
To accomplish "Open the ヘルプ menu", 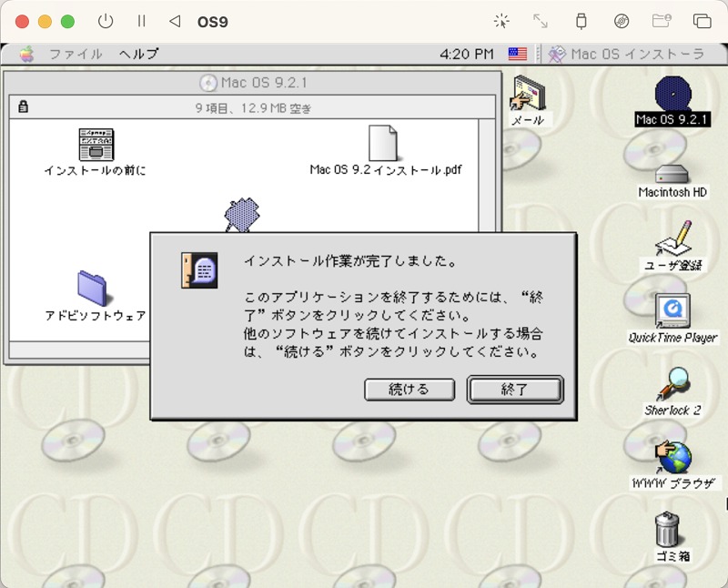I will [138, 55].
